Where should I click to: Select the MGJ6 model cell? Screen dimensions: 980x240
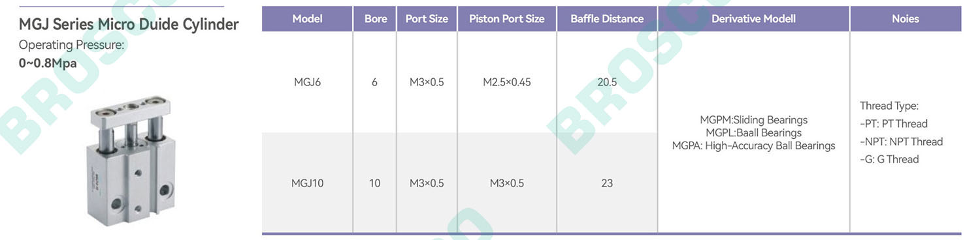pyautogui.click(x=307, y=83)
